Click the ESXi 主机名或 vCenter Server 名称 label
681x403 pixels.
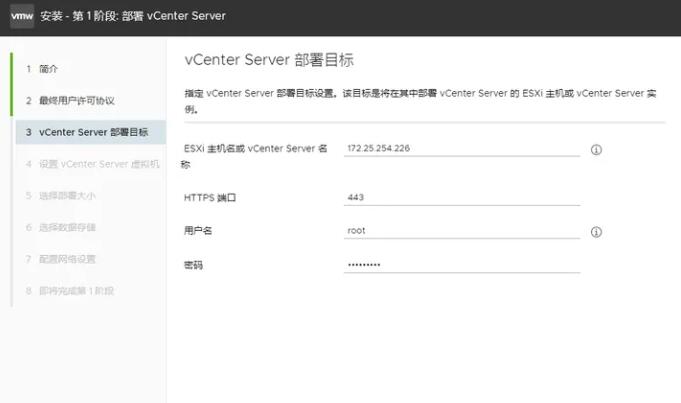(x=255, y=156)
